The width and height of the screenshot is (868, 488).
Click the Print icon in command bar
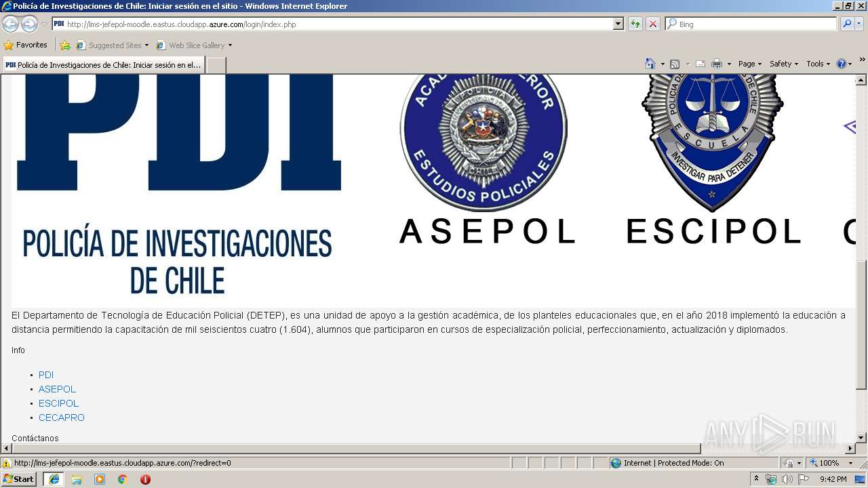717,64
